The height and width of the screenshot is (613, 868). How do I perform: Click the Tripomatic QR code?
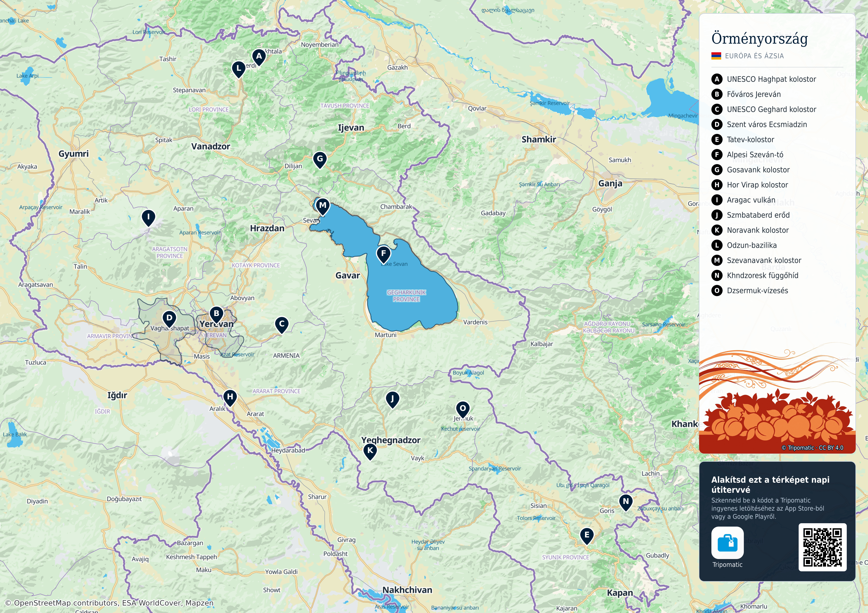822,547
